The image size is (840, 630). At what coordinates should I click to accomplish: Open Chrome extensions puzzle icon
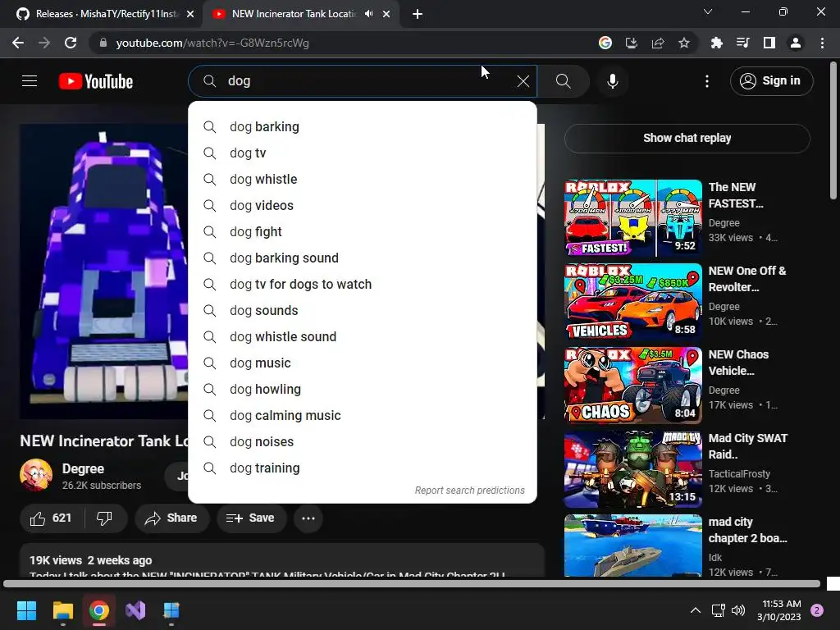[x=716, y=43]
